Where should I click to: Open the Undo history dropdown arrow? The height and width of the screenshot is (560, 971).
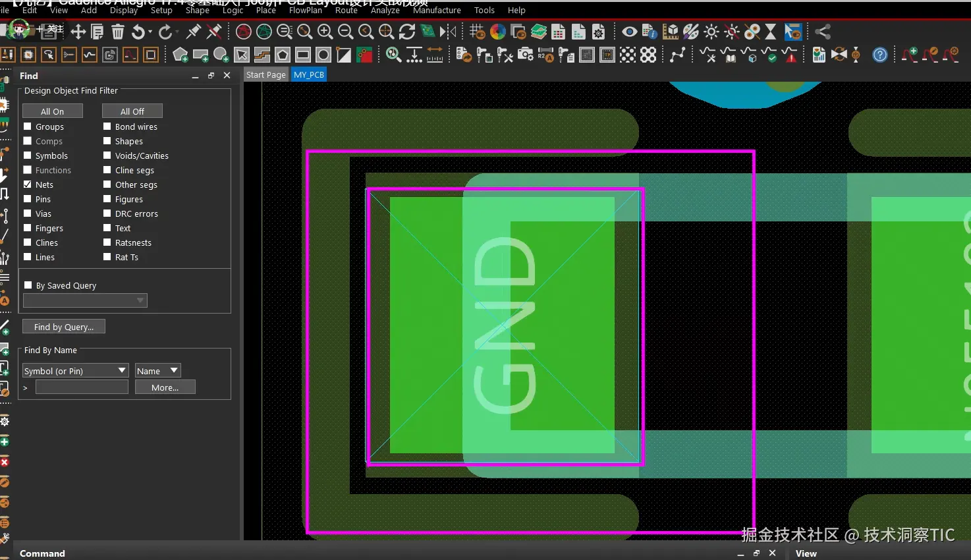(x=150, y=32)
